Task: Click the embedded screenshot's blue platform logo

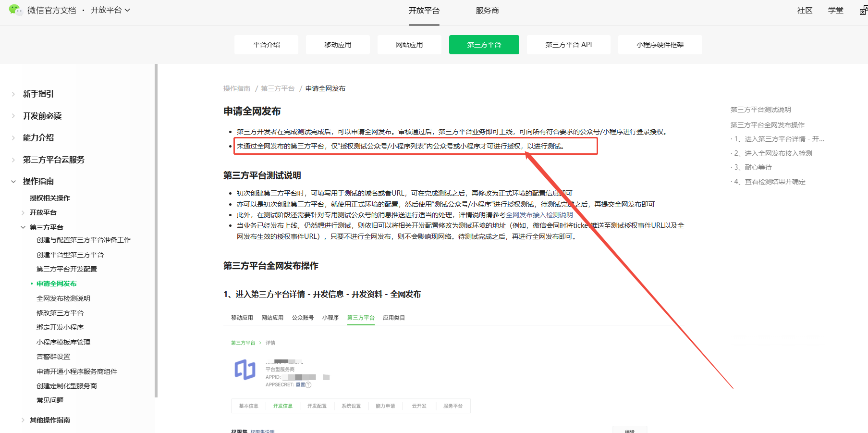Action: click(x=245, y=370)
